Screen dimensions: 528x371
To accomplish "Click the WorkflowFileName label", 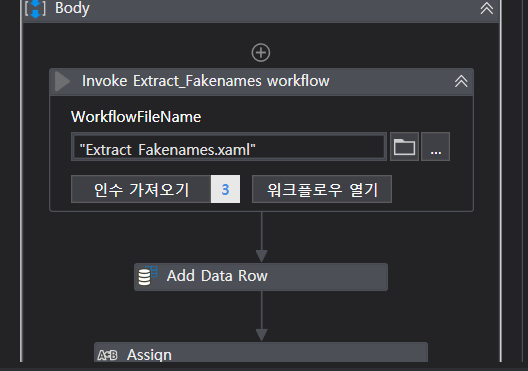I will pyautogui.click(x=136, y=117).
